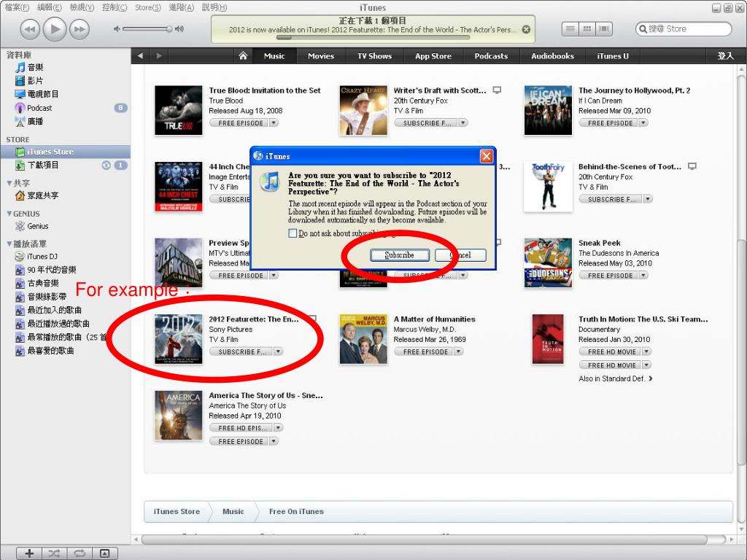
Task: Switch to Cover Flow view icon
Action: [604, 29]
